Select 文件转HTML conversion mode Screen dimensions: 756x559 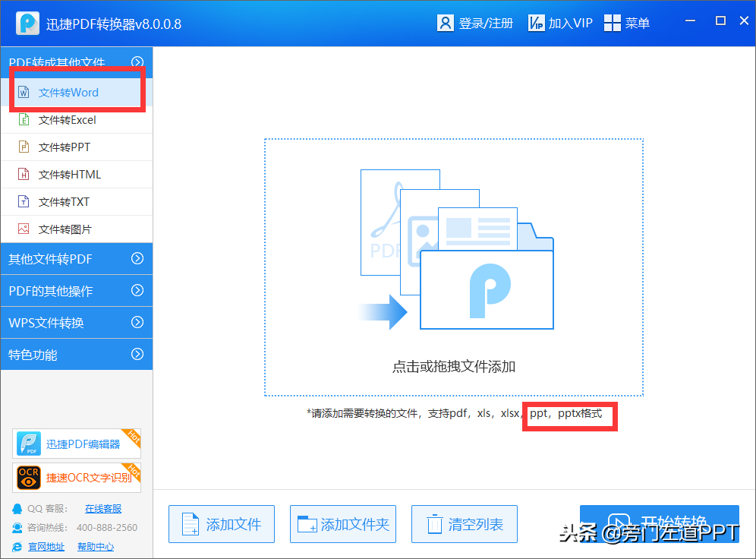(x=77, y=175)
